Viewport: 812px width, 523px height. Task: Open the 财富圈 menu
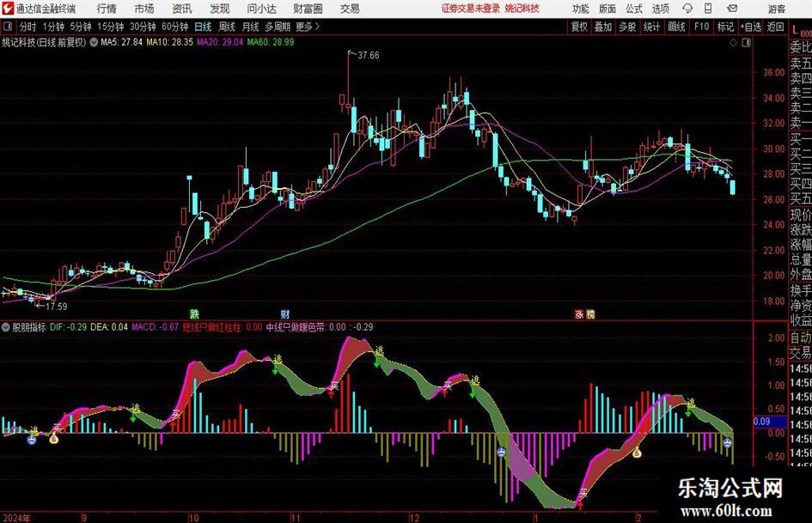pyautogui.click(x=308, y=9)
